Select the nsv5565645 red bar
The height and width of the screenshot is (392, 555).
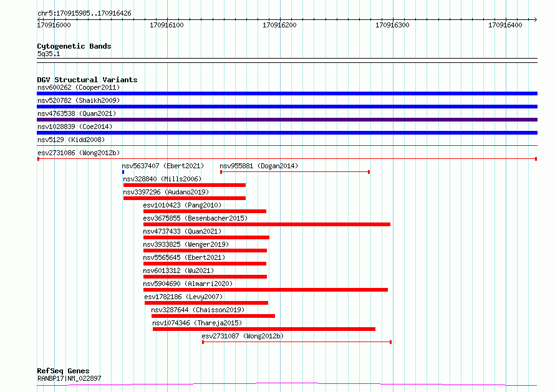pos(205,264)
